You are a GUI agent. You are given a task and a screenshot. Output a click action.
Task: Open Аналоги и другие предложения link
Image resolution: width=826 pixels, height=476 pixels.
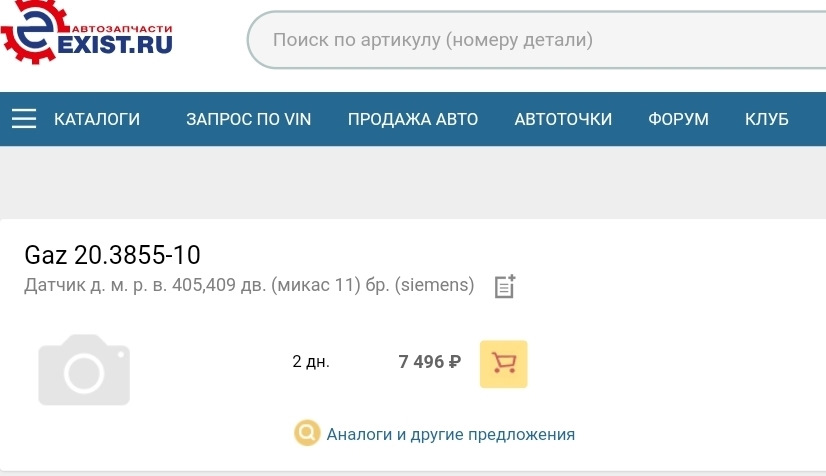(x=451, y=434)
